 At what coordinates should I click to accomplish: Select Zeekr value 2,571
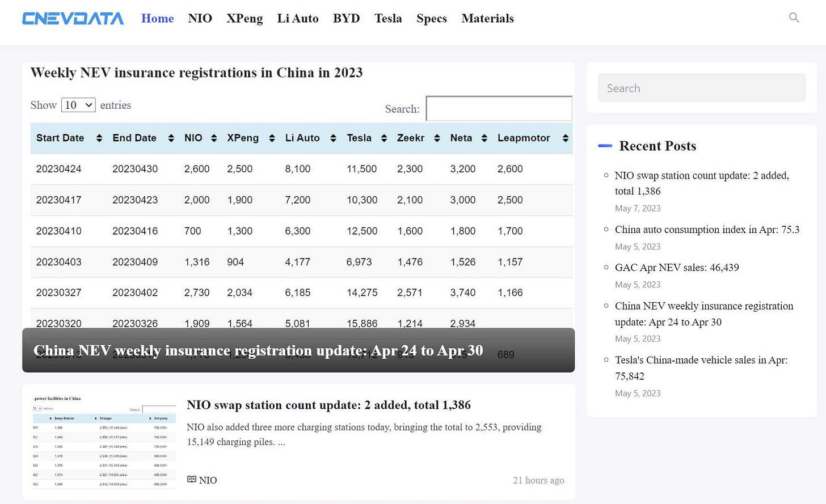click(410, 293)
